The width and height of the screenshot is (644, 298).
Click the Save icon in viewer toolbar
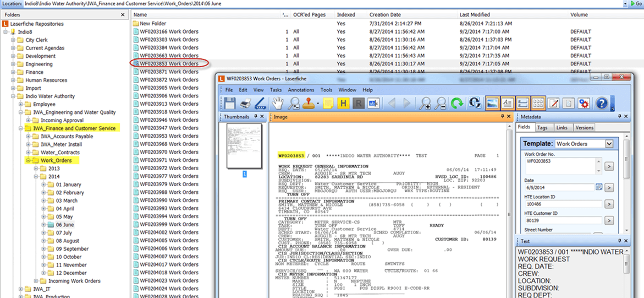tap(229, 103)
